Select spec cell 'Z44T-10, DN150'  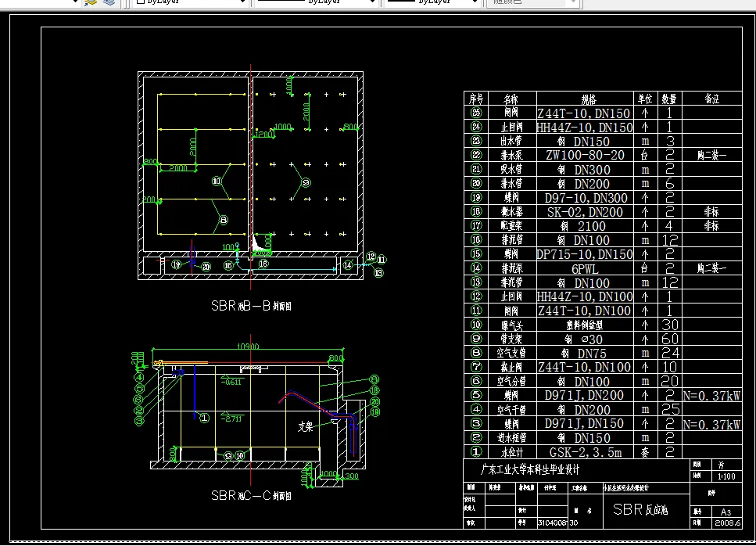pyautogui.click(x=584, y=113)
